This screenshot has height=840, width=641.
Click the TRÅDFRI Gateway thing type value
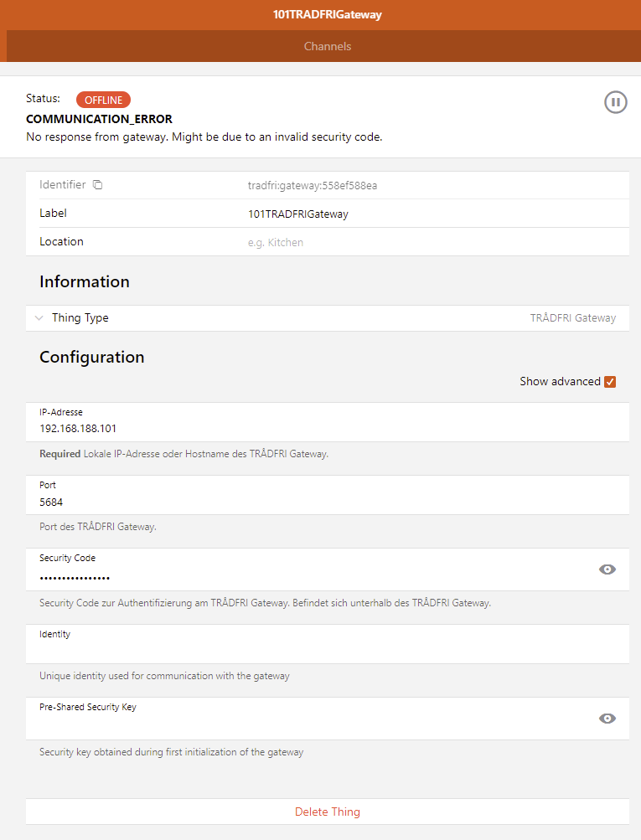[x=573, y=317]
